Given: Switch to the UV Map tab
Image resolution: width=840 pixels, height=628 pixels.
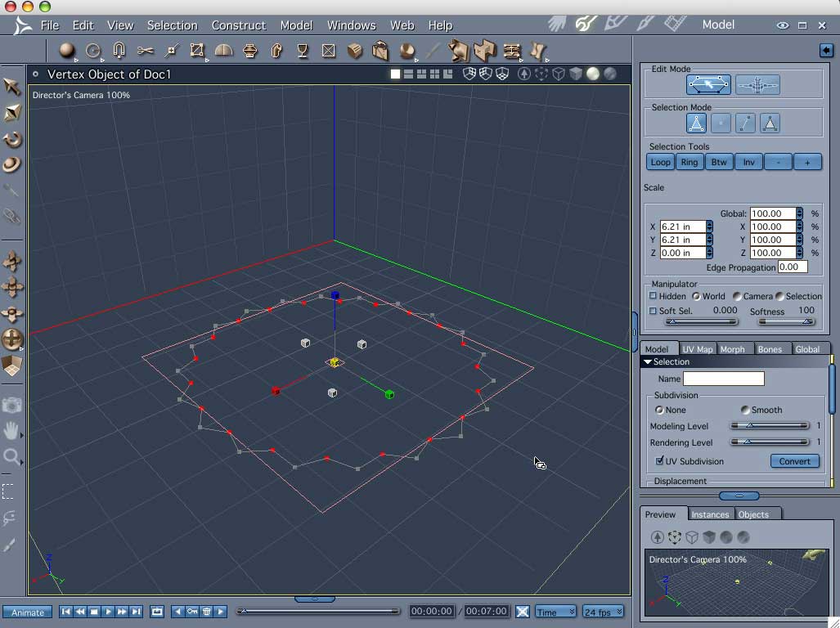Looking at the screenshot, I should (697, 349).
